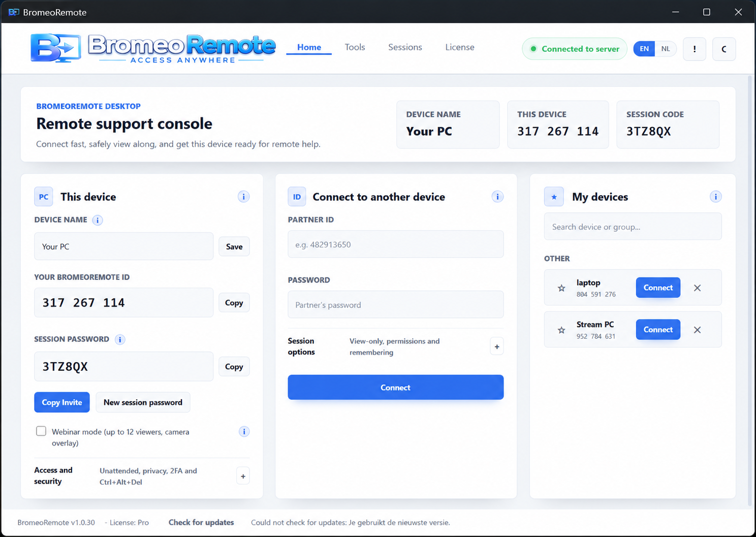Screen dimensions: 756x537
Task: Open the License tab
Action: click(460, 47)
